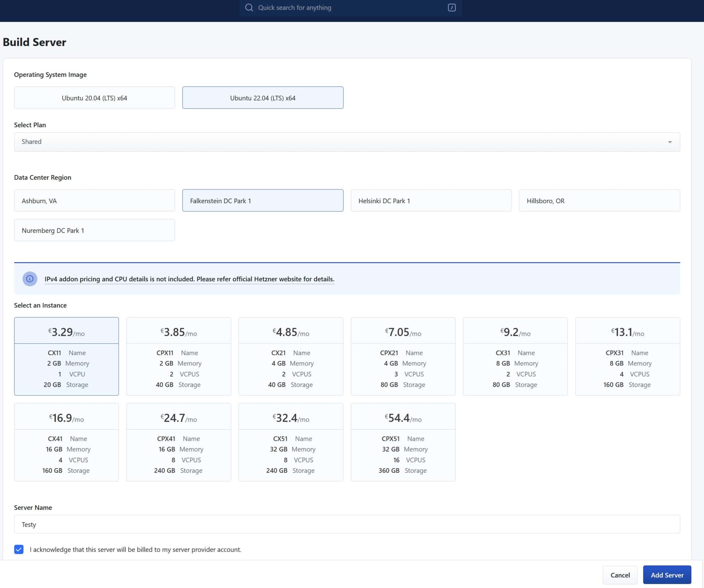
Task: Click the Shared plan combo box
Action: pos(344,142)
